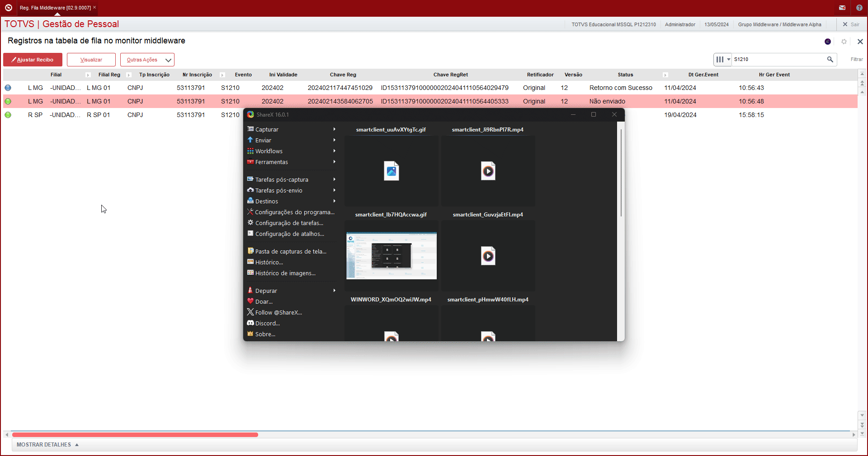The height and width of the screenshot is (456, 868).
Task: Select row with status Retorno com Sucesso
Action: click(x=430, y=88)
